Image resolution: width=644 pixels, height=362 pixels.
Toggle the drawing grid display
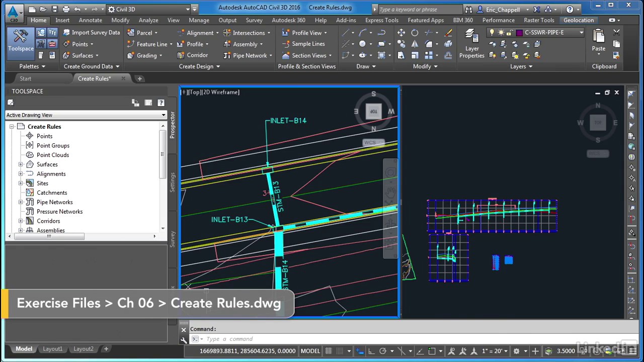(x=329, y=351)
